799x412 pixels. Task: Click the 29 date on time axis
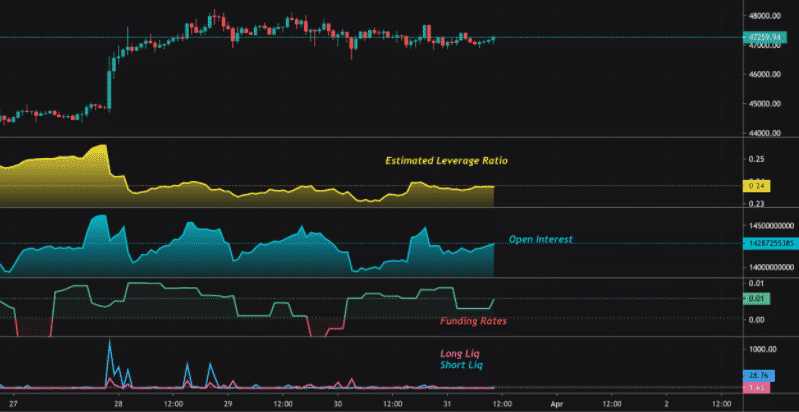pos(228,403)
